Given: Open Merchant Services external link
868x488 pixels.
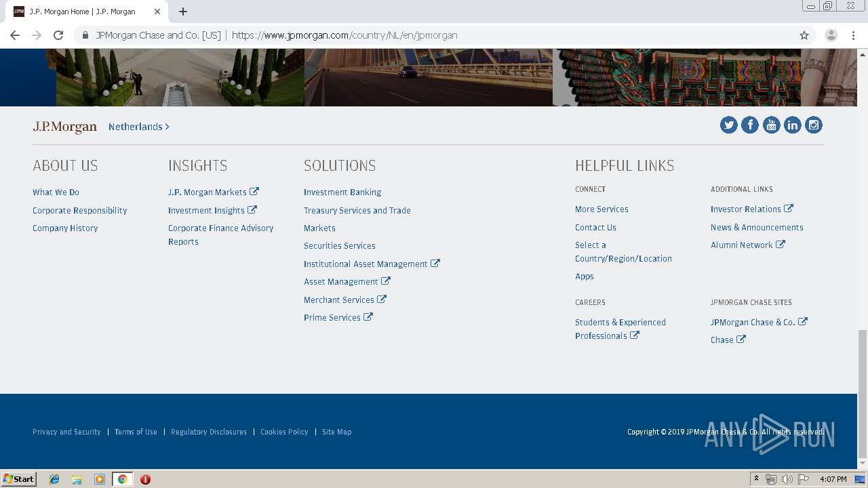Looking at the screenshot, I should 345,300.
